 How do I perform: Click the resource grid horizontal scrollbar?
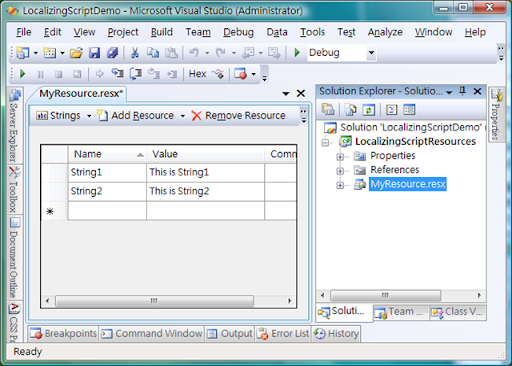pos(168,301)
